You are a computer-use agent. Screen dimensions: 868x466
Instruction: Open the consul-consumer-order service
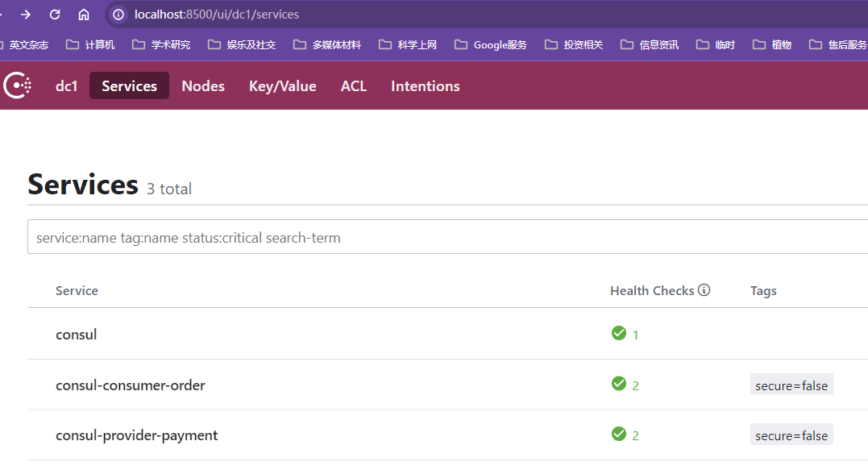point(131,385)
